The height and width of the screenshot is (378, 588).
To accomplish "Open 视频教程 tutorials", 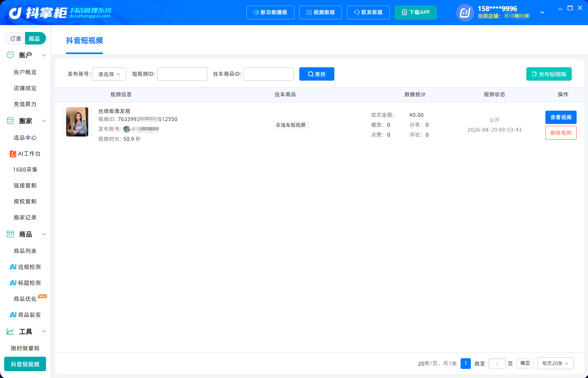I will point(321,13).
